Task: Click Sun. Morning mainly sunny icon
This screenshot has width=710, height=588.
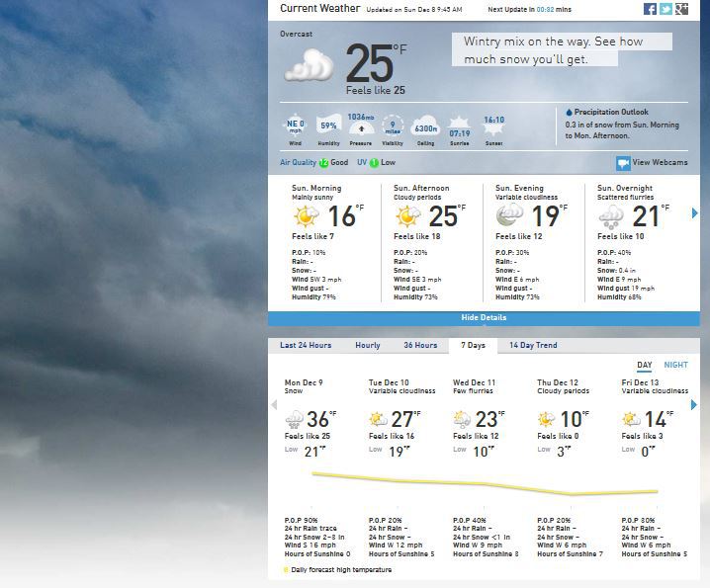Action: 307,215
